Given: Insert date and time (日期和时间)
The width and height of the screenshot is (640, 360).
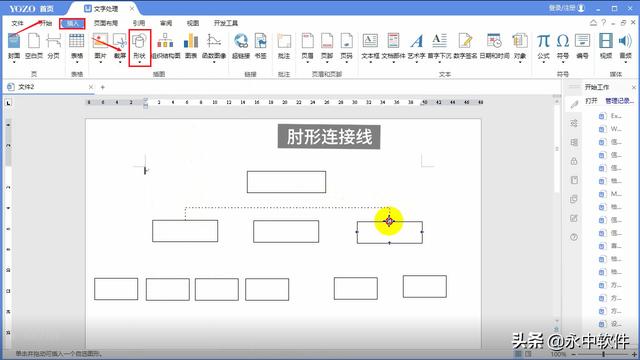Looking at the screenshot, I should [494, 46].
